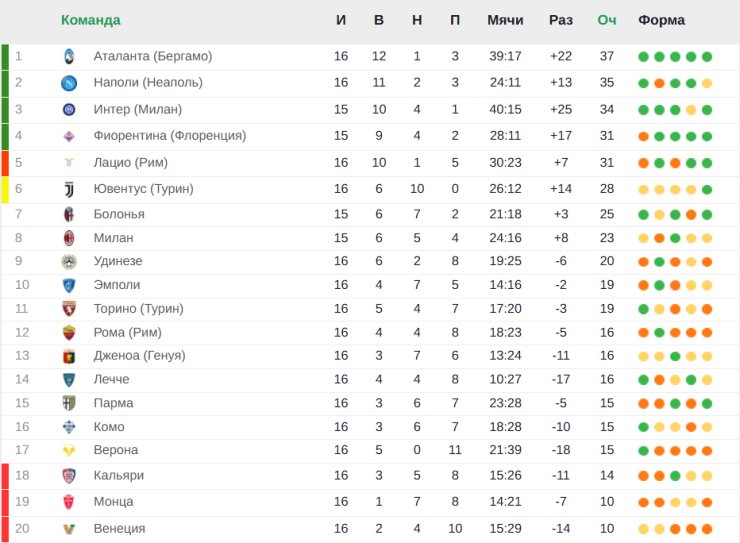Sort by Раз goal difference header
This screenshot has height=543, width=740.
pyautogui.click(x=561, y=20)
